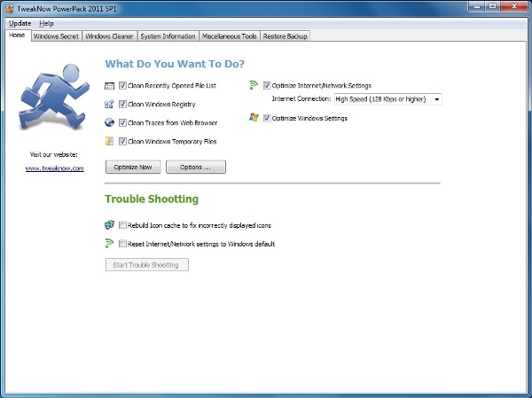
Task: Click the Start Trouble Shooting button
Action: tap(147, 265)
